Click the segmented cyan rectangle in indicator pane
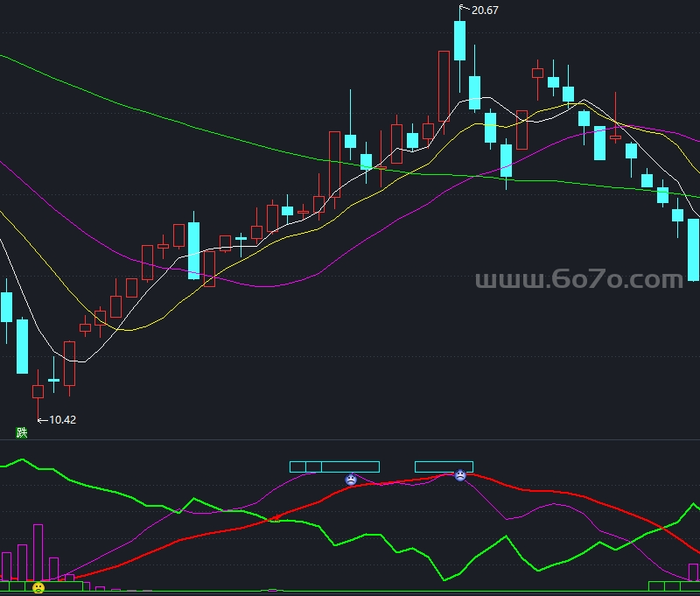The width and height of the screenshot is (700, 596). (x=335, y=467)
